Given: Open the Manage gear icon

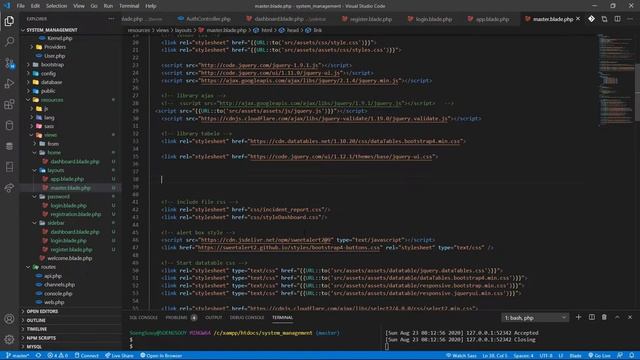Looking at the screenshot, I should pyautogui.click(x=9, y=339).
